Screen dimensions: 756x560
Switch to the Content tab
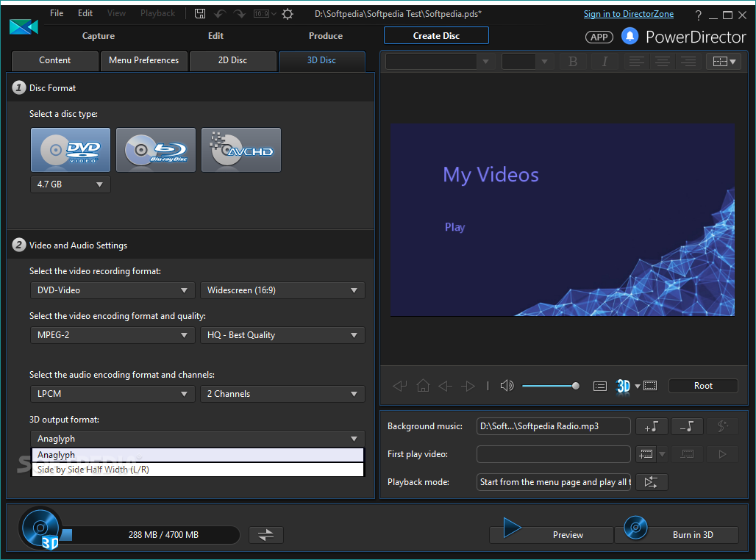(x=55, y=60)
